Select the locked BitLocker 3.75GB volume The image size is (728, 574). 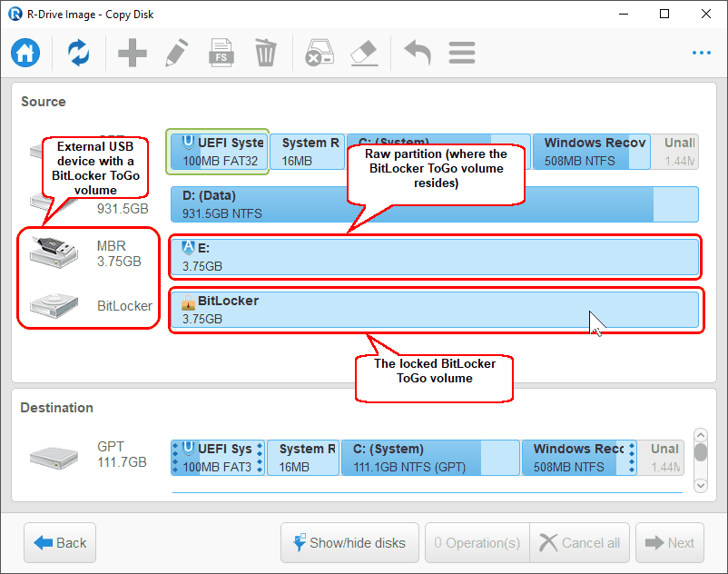pyautogui.click(x=435, y=310)
